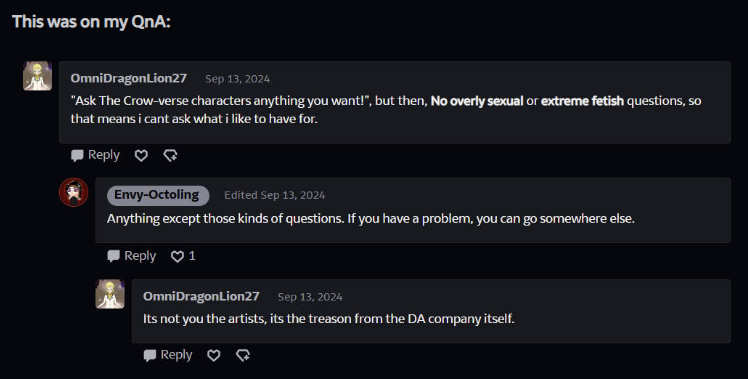Open the highlighted Envy-Octoling username

(x=158, y=195)
